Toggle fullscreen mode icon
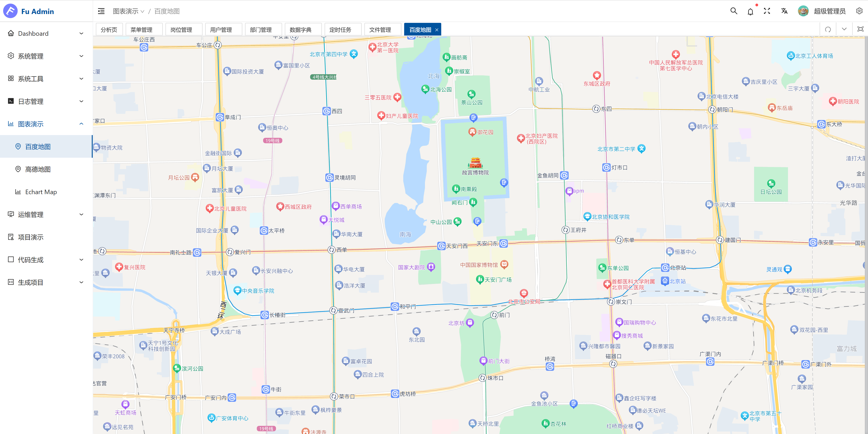 click(x=767, y=11)
